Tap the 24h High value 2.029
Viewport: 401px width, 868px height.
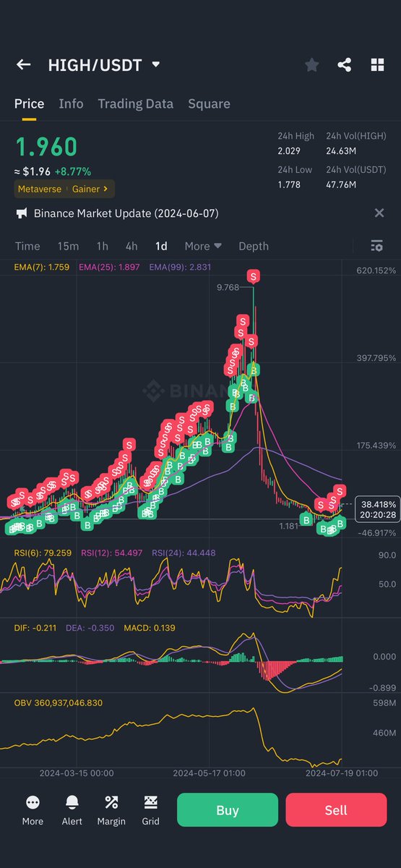(x=289, y=150)
